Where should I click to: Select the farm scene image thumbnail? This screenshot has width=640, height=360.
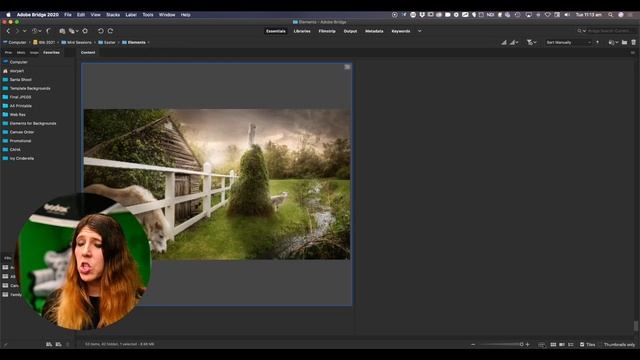coord(217,184)
